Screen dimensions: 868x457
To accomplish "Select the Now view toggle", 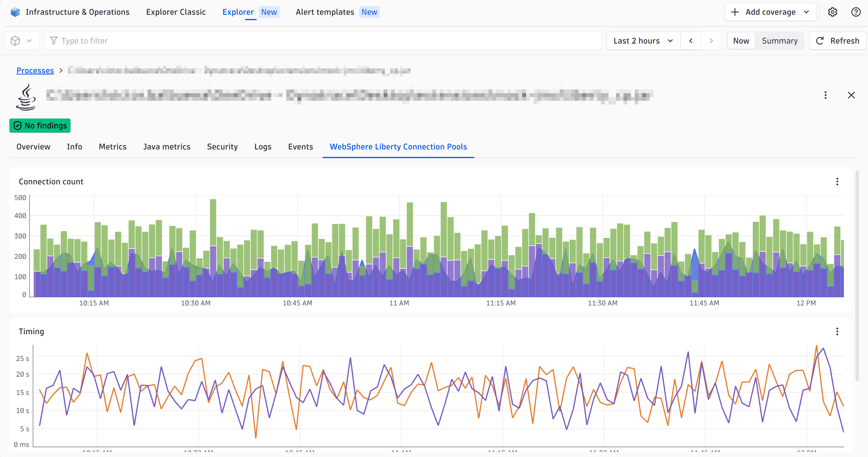I will point(741,41).
